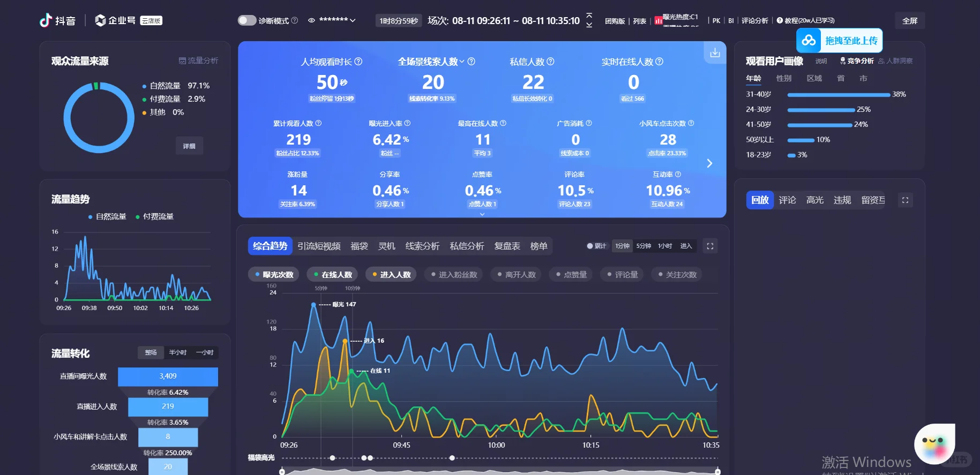This screenshot has width=980, height=475.
Task: Switch to the 高光 highlights tab
Action: coord(815,200)
